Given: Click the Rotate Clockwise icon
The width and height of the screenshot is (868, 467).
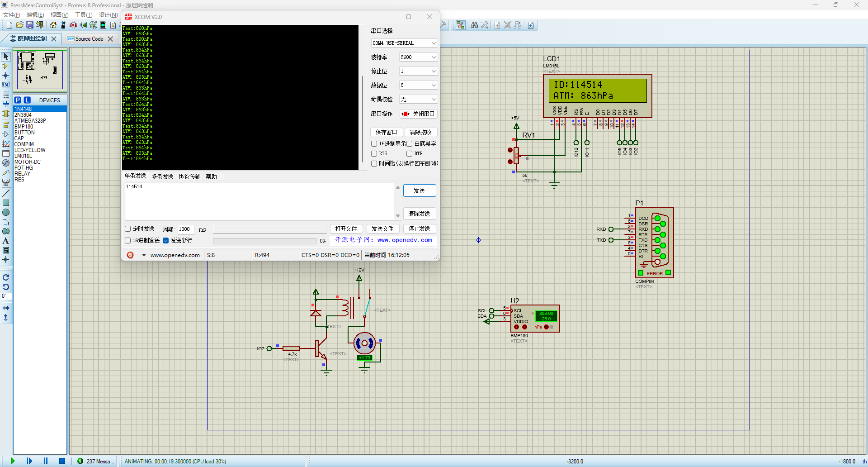Looking at the screenshot, I should coord(6,277).
